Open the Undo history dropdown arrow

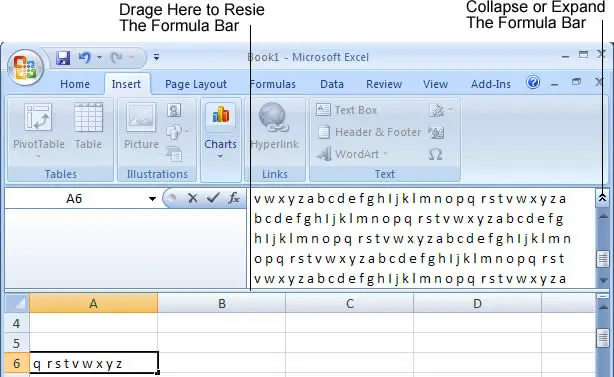coord(99,58)
